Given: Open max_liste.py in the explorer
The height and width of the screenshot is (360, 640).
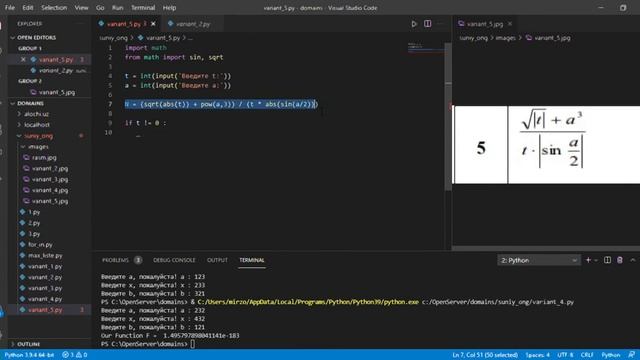Looking at the screenshot, I should (45, 256).
